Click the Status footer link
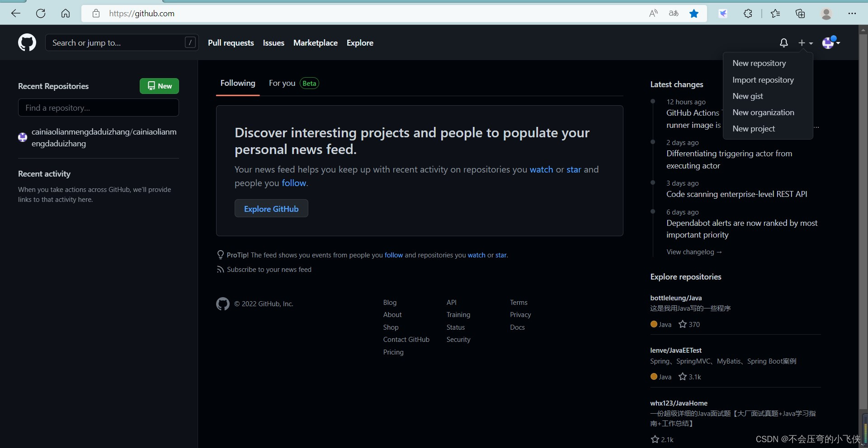This screenshot has height=448, width=868. [x=455, y=327]
